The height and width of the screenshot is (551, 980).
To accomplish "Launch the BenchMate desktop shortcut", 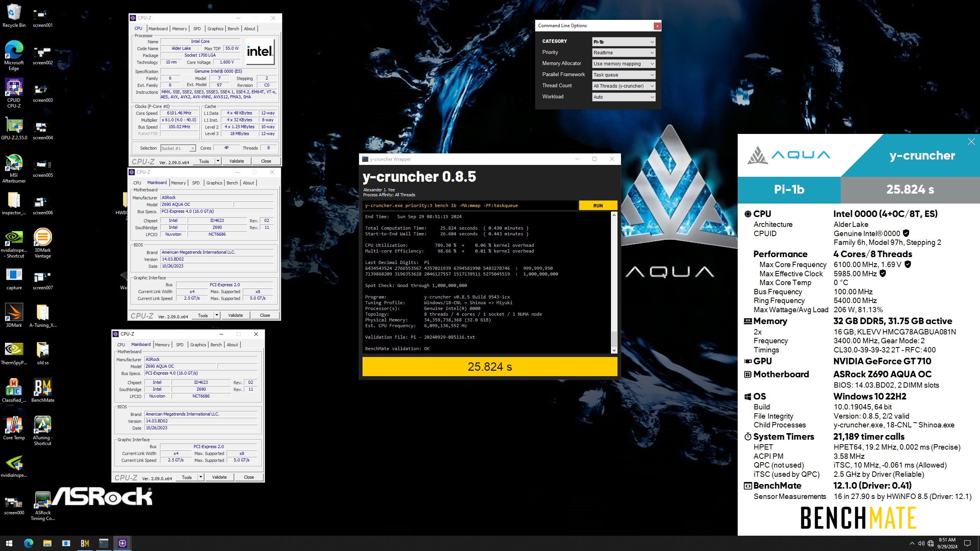I will point(42,391).
